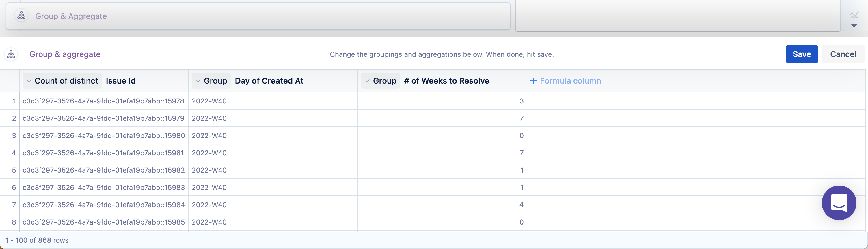Click the purple icon beside Group & aggregate title

(x=11, y=54)
